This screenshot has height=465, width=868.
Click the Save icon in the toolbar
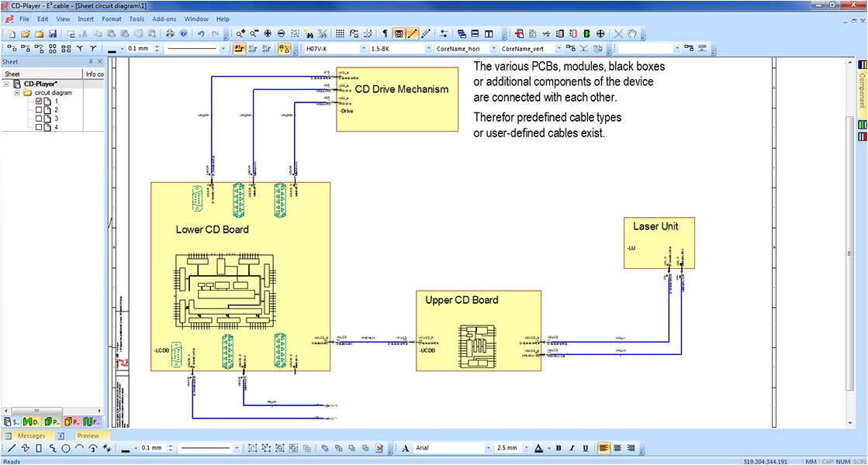[53, 34]
